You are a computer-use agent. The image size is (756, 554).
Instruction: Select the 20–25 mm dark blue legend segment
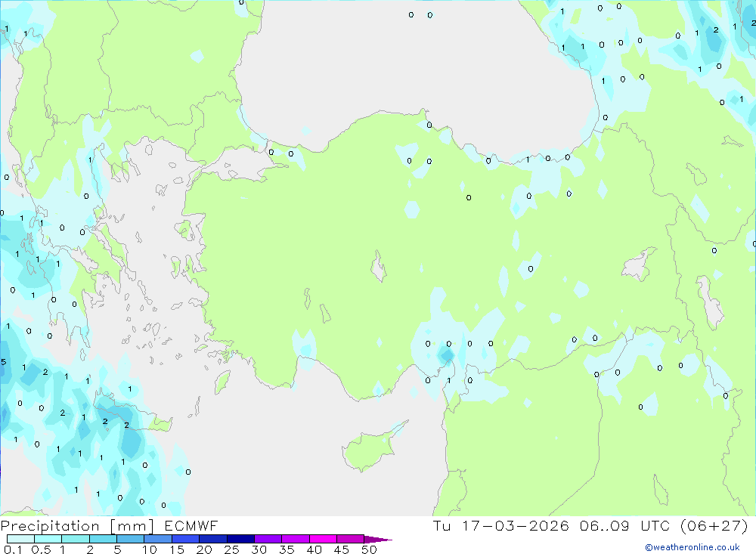click(212, 539)
